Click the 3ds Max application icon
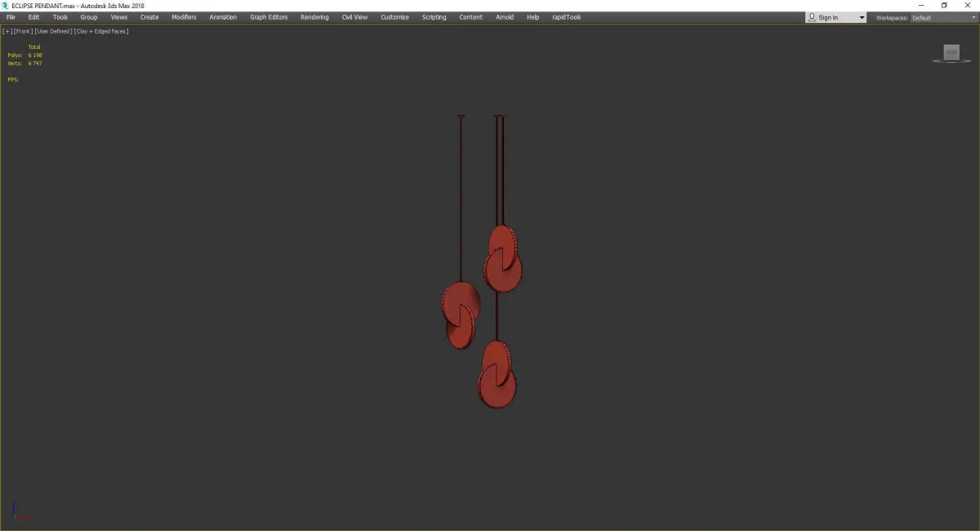 click(x=5, y=5)
